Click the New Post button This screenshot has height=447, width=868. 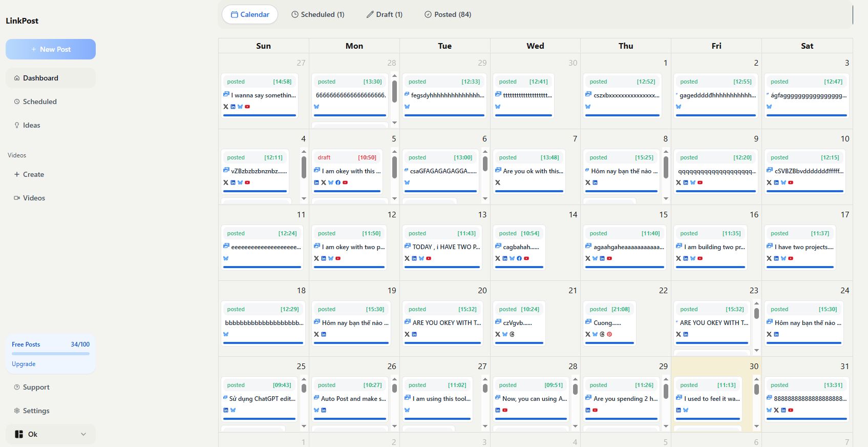(51, 49)
